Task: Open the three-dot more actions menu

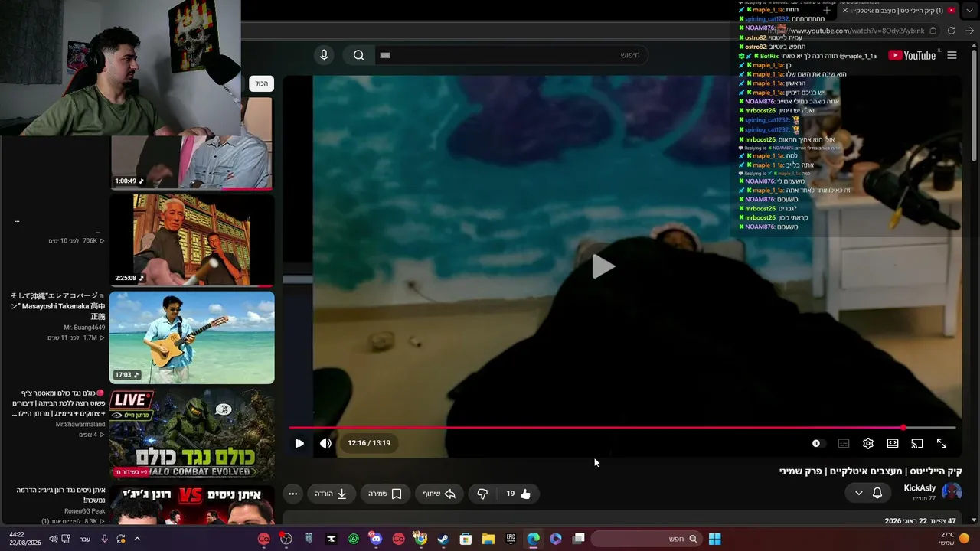Action: [292, 494]
